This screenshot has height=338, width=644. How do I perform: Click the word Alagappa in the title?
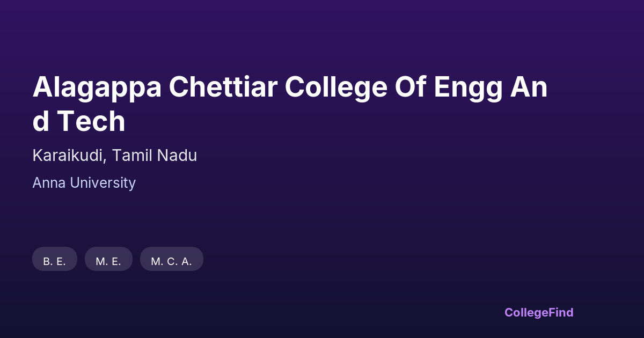click(x=97, y=87)
